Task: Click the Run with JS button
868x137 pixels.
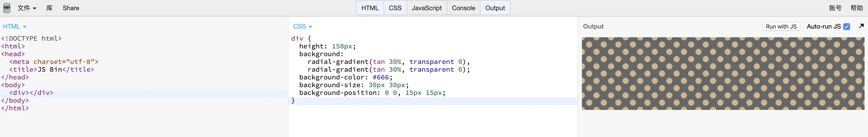Action: 781,27
